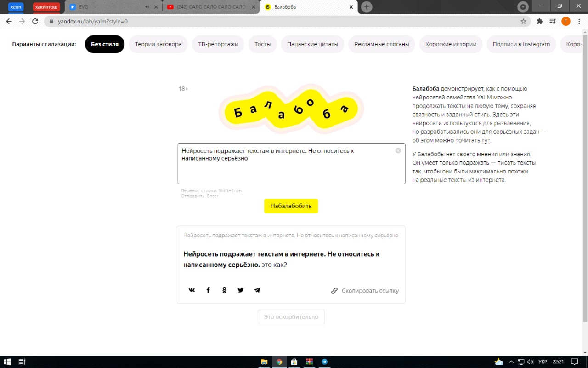The width and height of the screenshot is (588, 368).
Task: Open the media control playlist icon
Action: tap(553, 21)
